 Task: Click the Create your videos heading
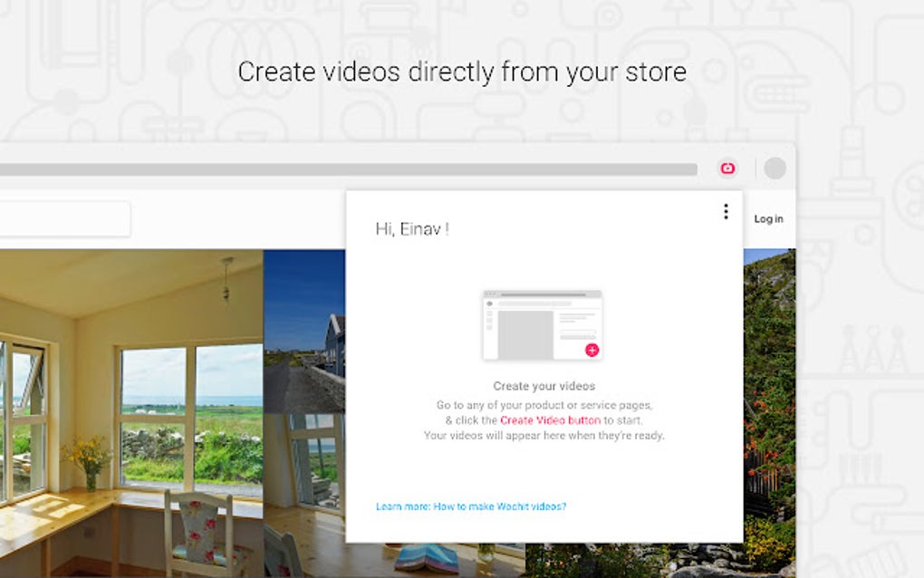(x=542, y=386)
